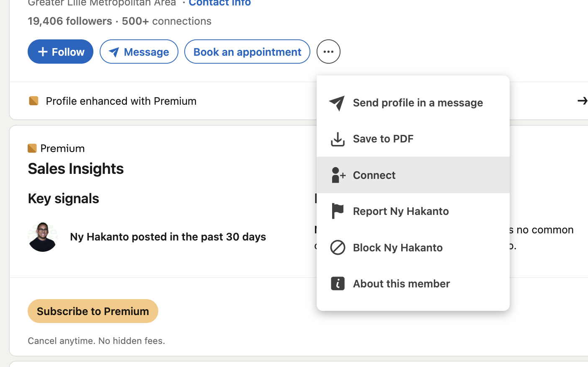Click the Save to PDF download icon
The height and width of the screenshot is (367, 588).
pyautogui.click(x=338, y=139)
